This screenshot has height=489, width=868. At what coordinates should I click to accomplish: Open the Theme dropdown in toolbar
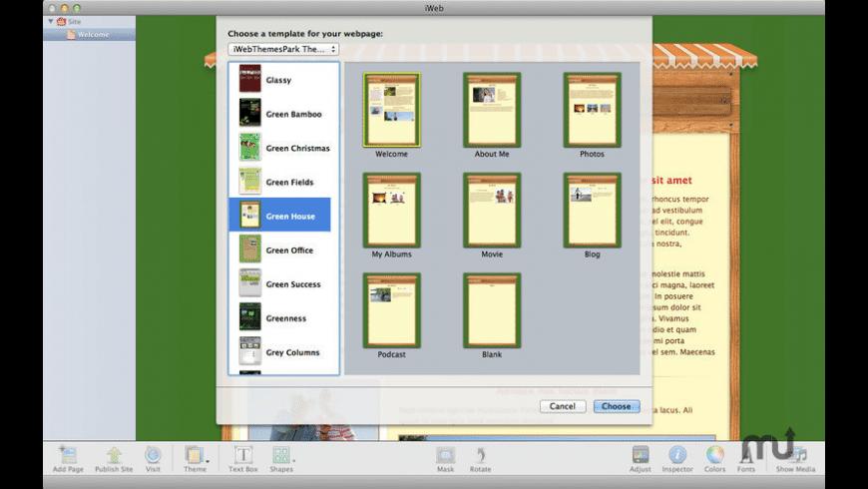(196, 455)
